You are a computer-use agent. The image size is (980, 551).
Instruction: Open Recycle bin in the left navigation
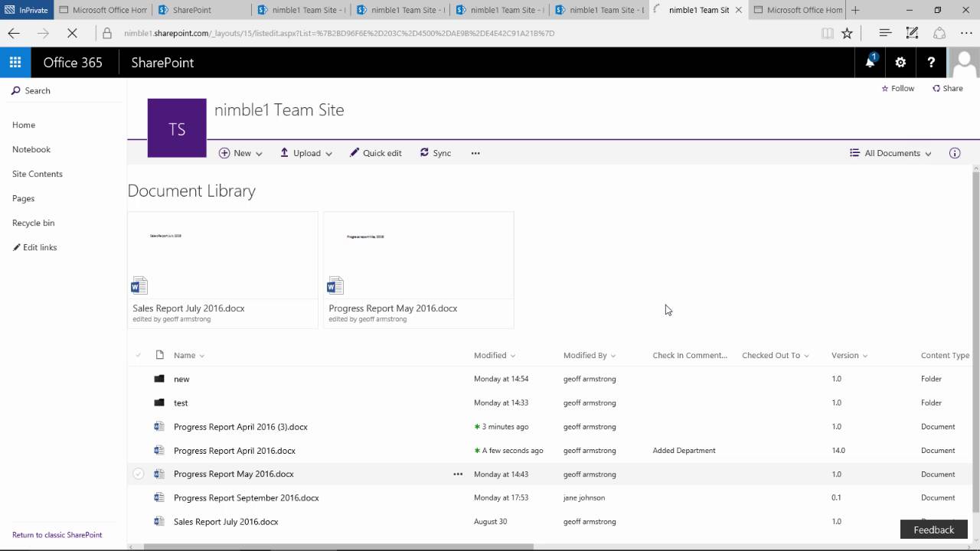[x=33, y=223]
